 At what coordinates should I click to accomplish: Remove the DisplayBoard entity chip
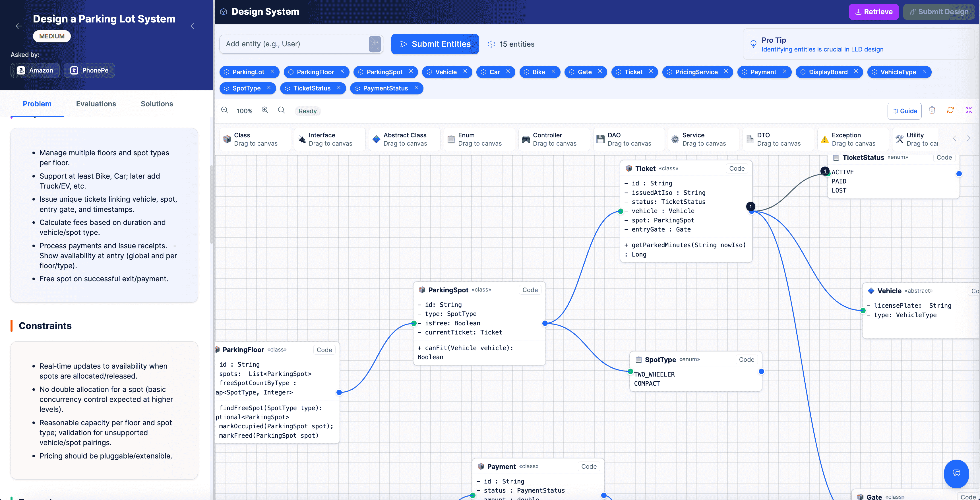[x=856, y=72]
